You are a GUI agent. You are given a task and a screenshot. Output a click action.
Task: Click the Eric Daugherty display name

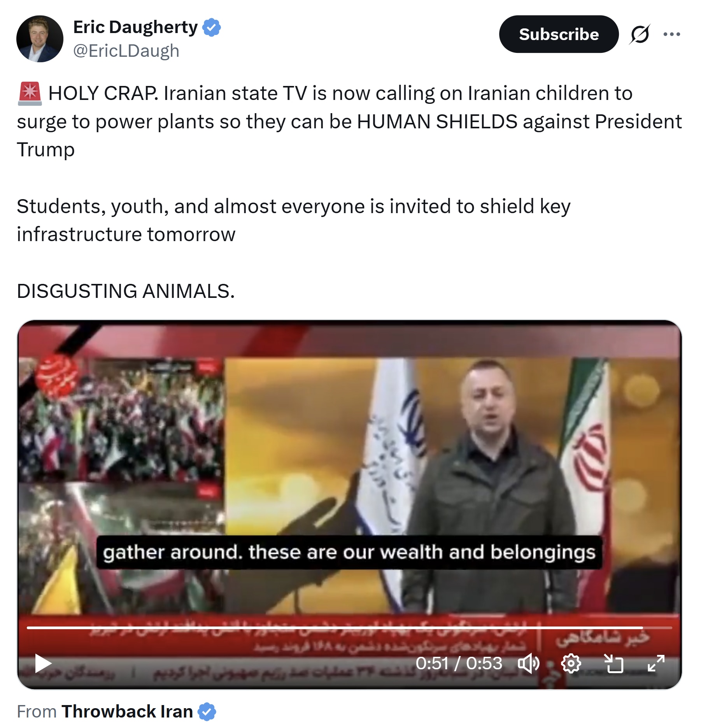[135, 27]
